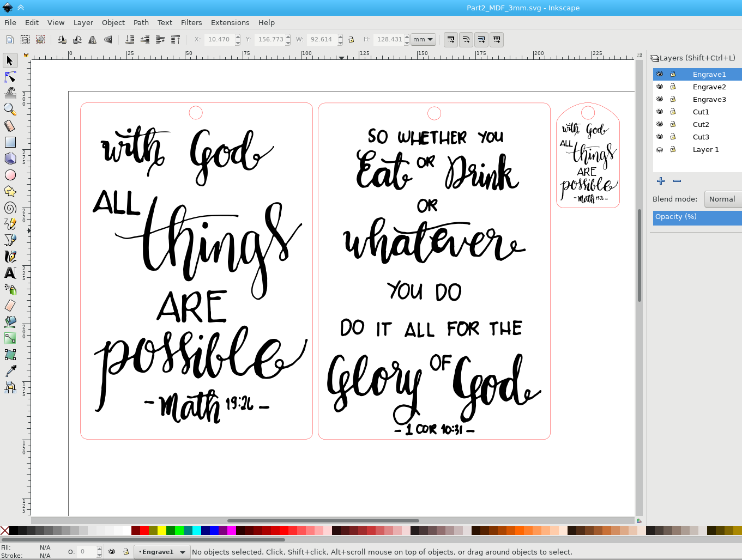This screenshot has width=742, height=560.
Task: Select the Tweak tool
Action: tap(10, 93)
